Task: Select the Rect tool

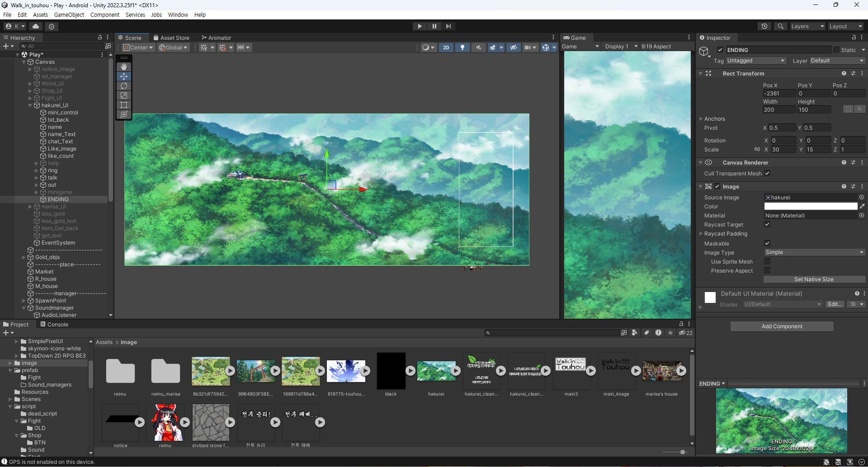Action: coord(124,105)
